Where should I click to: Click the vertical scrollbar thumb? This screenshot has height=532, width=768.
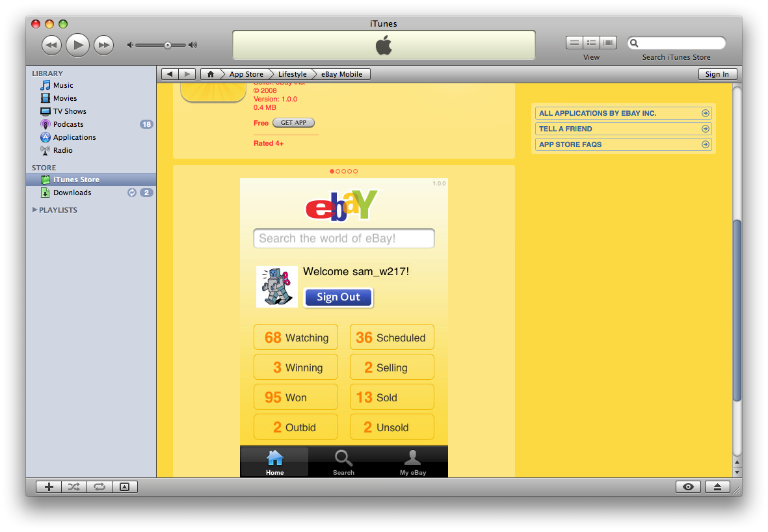click(x=737, y=311)
